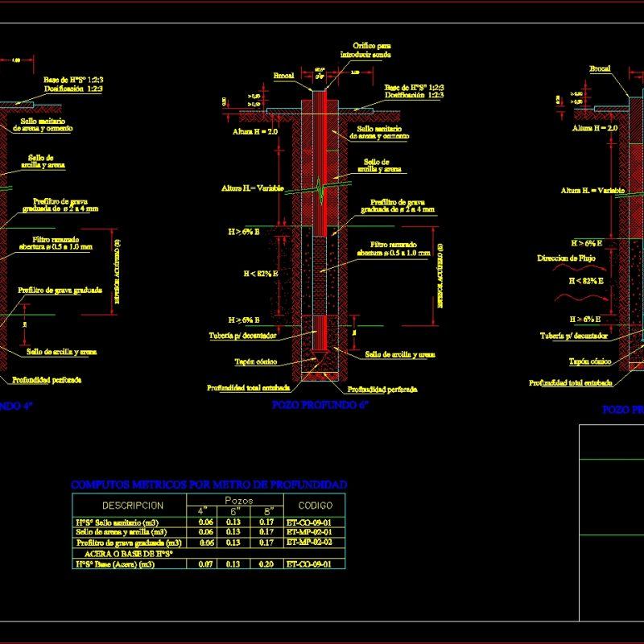This screenshot has width=644, height=644.
Task: Select the Base de H°S° 1:2:3 annotation
Action: click(413, 88)
